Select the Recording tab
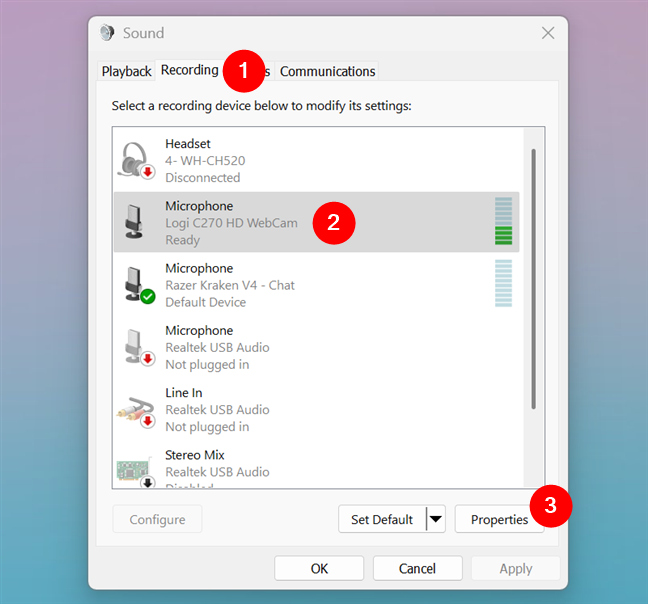The height and width of the screenshot is (604, 648). (190, 70)
